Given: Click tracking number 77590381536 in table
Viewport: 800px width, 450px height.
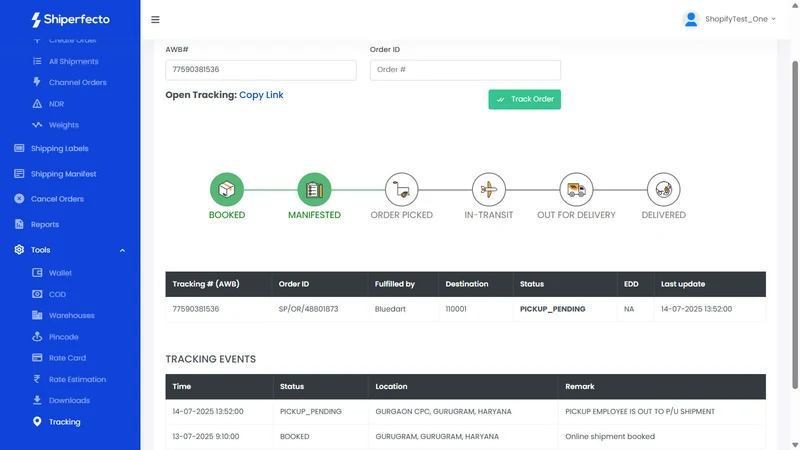Looking at the screenshot, I should pos(195,309).
